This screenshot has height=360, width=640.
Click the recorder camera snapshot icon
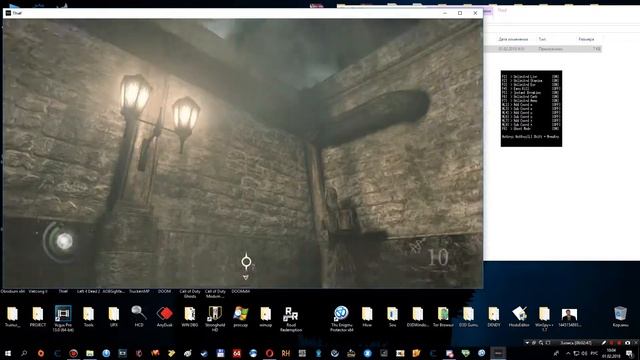pos(627,343)
